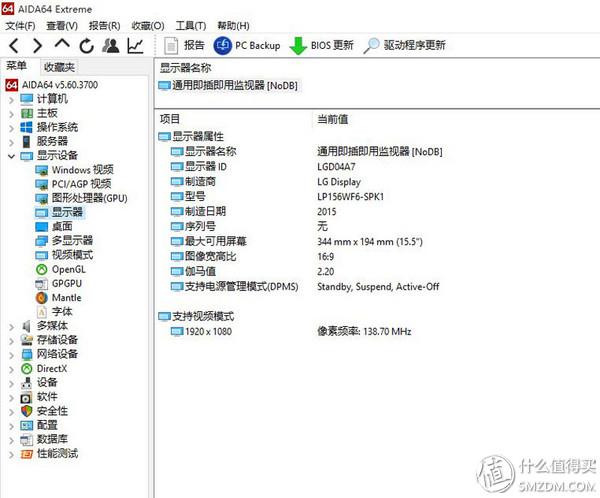Select the 安全性 security shield icon

pyautogui.click(x=26, y=411)
